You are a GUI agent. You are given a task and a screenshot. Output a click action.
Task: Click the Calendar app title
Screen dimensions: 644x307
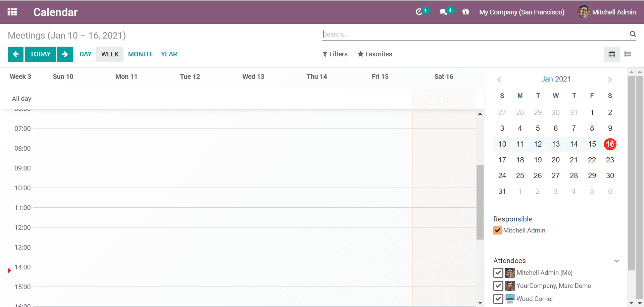click(55, 12)
